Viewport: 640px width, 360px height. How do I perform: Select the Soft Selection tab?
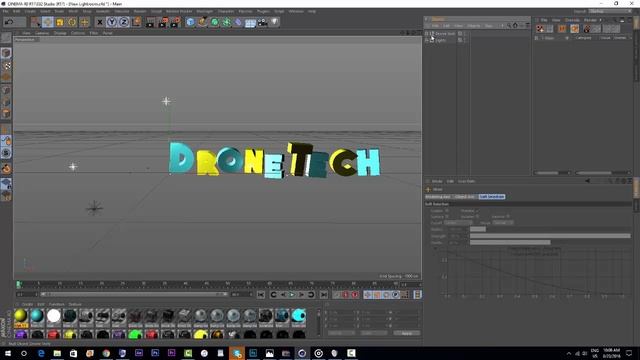(492, 197)
